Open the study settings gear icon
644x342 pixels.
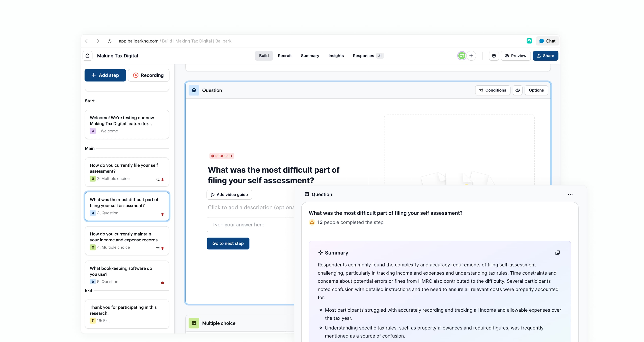[494, 55]
